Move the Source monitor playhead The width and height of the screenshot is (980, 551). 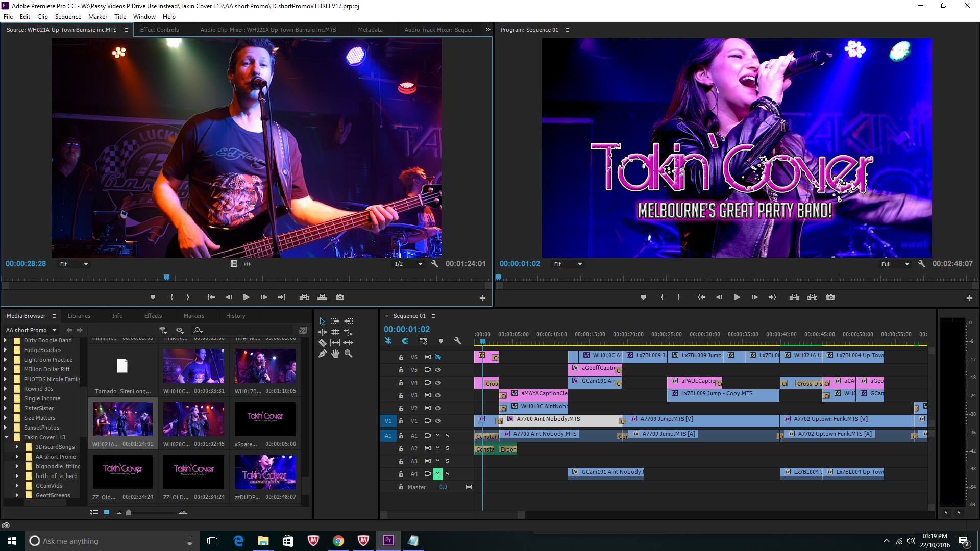(x=166, y=278)
